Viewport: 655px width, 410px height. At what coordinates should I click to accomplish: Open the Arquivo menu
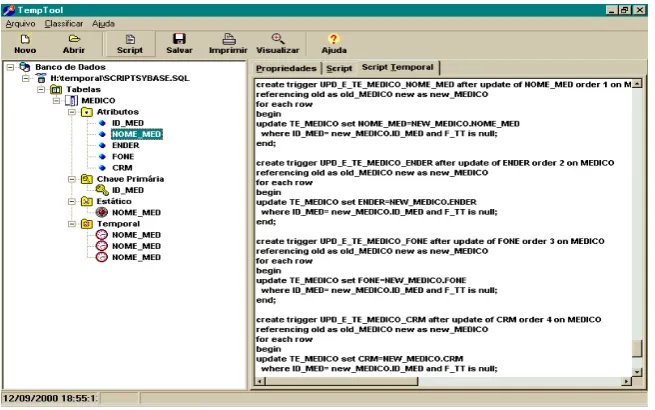(x=20, y=24)
